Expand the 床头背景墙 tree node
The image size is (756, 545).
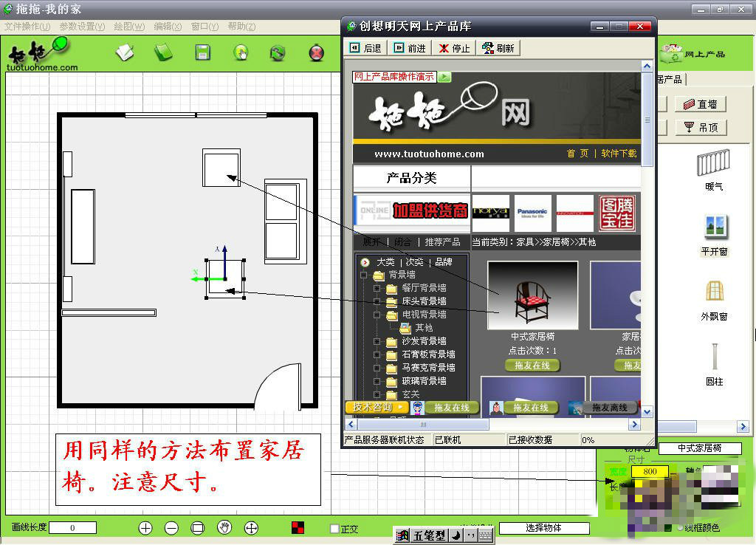click(x=377, y=301)
